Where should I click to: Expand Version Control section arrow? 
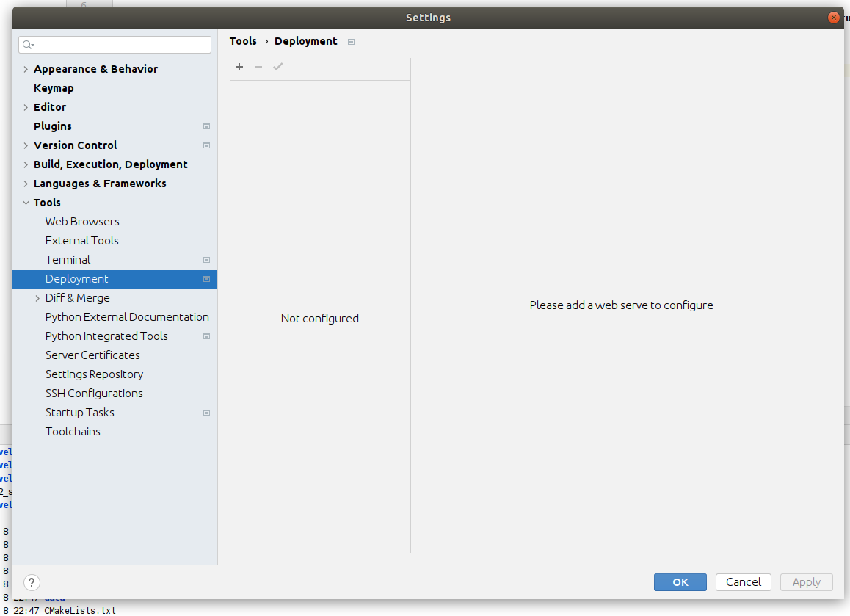pos(26,145)
